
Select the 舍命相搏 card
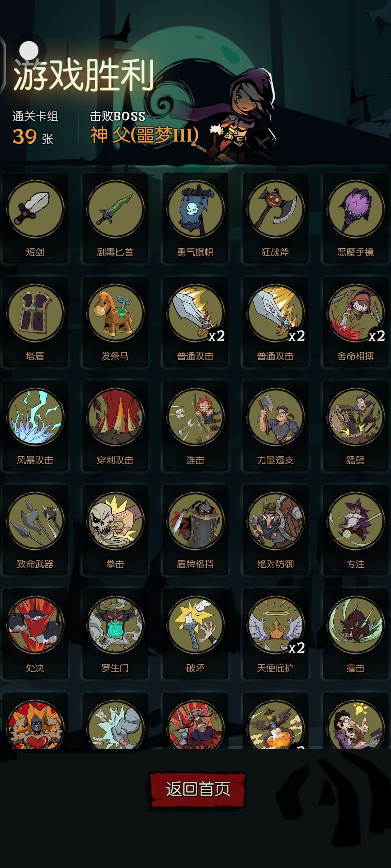click(x=356, y=322)
